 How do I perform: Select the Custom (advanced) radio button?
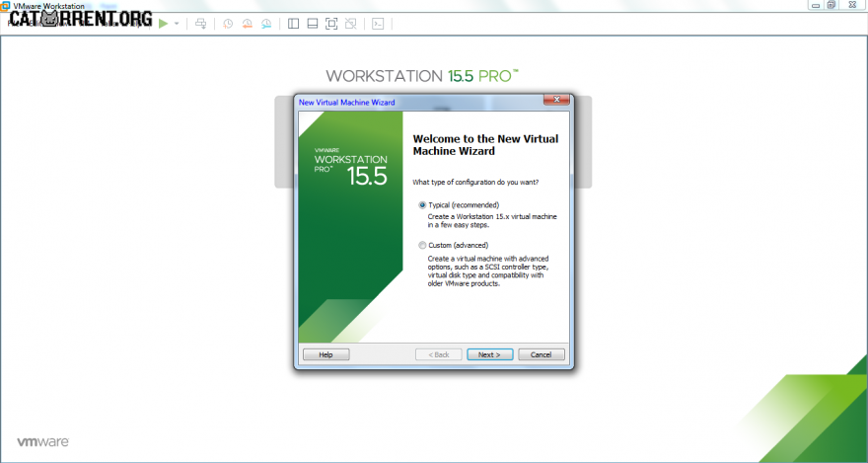tap(422, 245)
